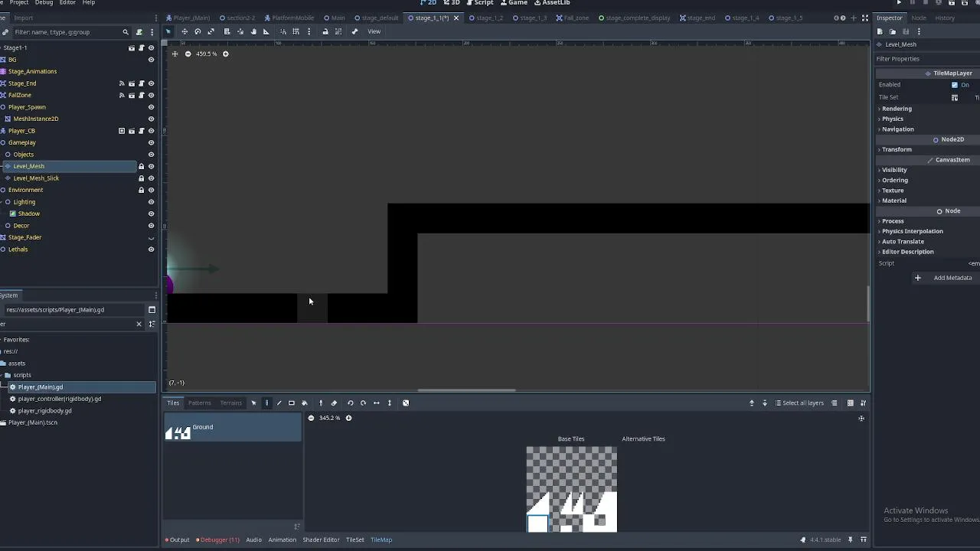980x551 pixels.
Task: Expand the Material section
Action: [x=893, y=201]
